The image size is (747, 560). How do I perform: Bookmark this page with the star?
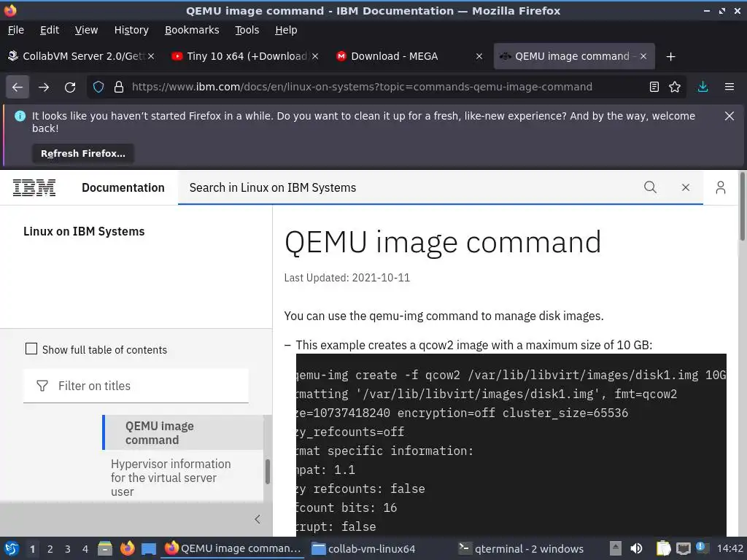(675, 87)
